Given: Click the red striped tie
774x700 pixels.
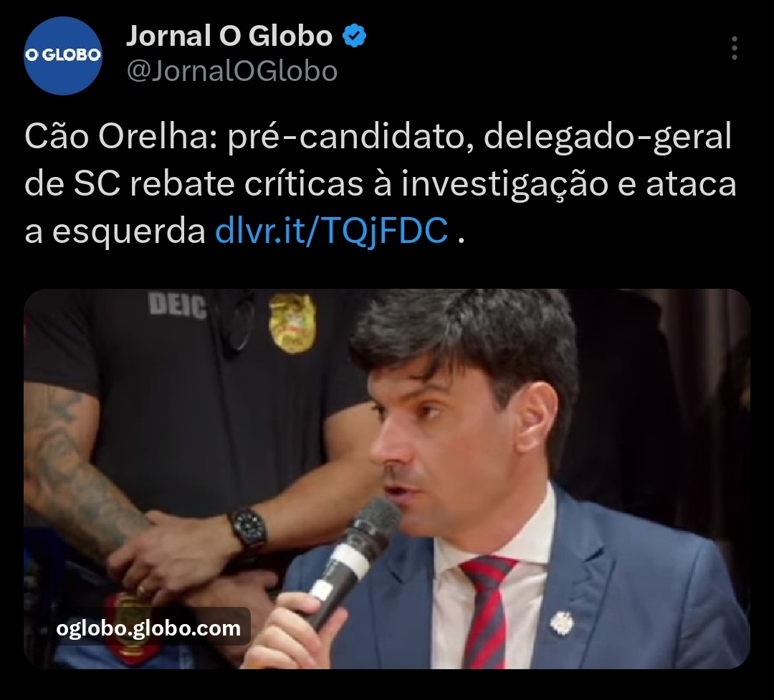Looking at the screenshot, I should pyautogui.click(x=487, y=611).
